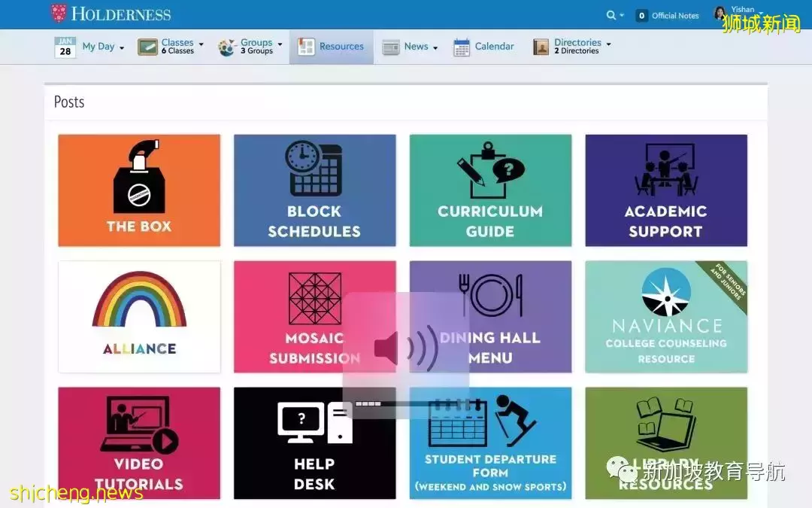Expand the search dropdown arrow
The height and width of the screenshot is (508, 812).
coord(622,16)
